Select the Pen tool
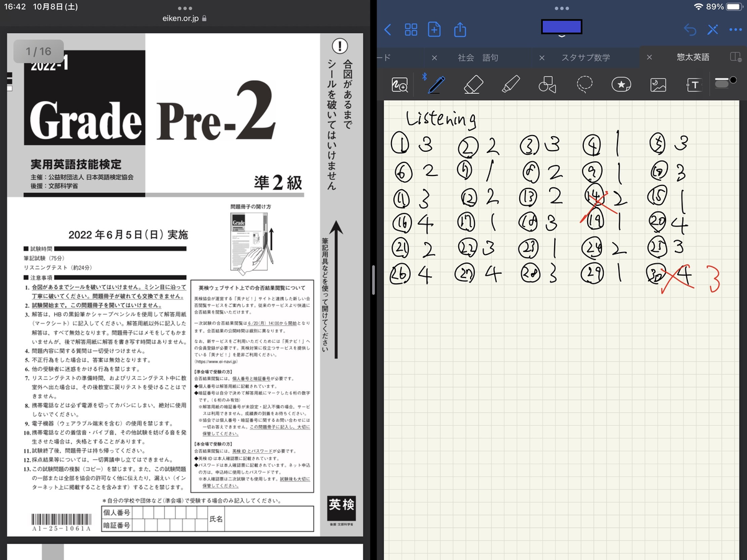Image resolution: width=747 pixels, height=560 pixels. tap(438, 84)
